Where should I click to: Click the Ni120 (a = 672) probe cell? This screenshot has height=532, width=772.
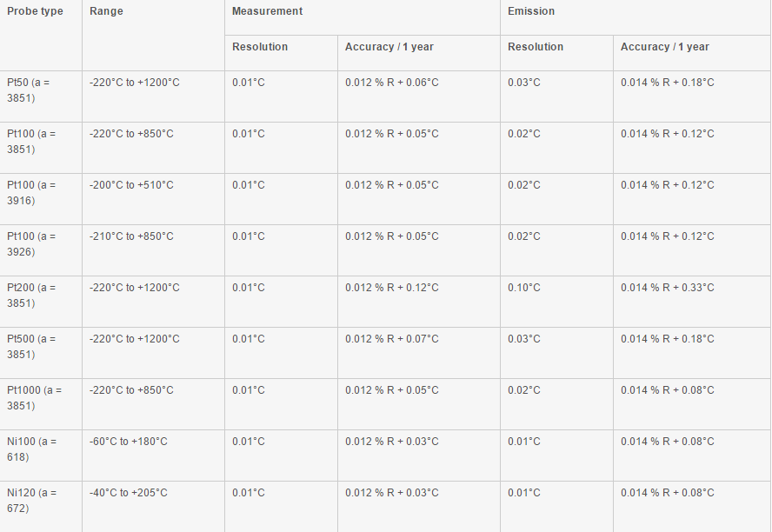pos(31,500)
